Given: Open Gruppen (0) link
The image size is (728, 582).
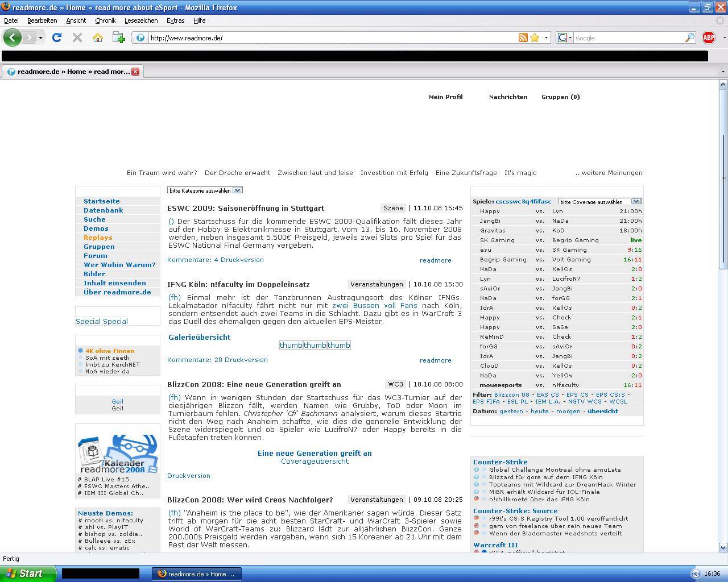Looking at the screenshot, I should 560,97.
